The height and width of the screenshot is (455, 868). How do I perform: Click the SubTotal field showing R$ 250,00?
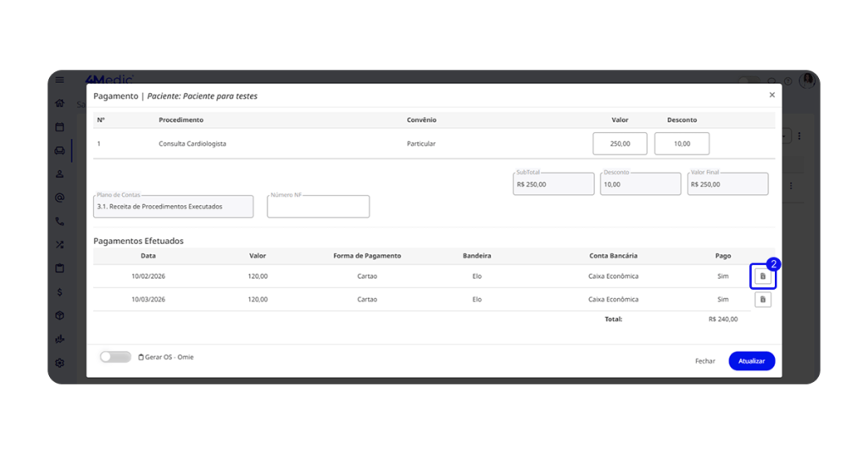[x=554, y=184]
